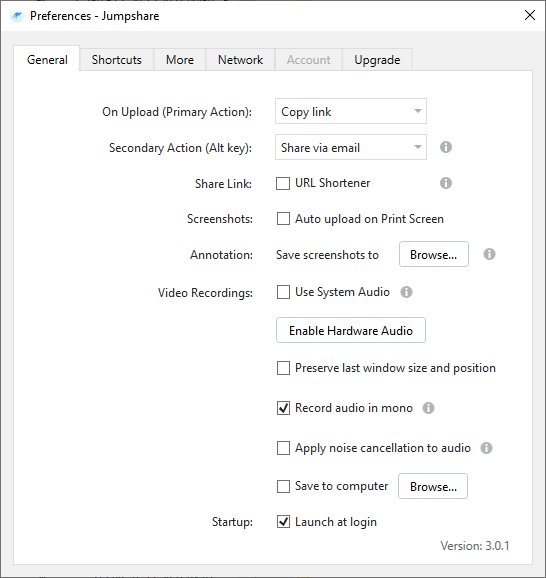
Task: Check the Save to computer option
Action: tap(283, 486)
